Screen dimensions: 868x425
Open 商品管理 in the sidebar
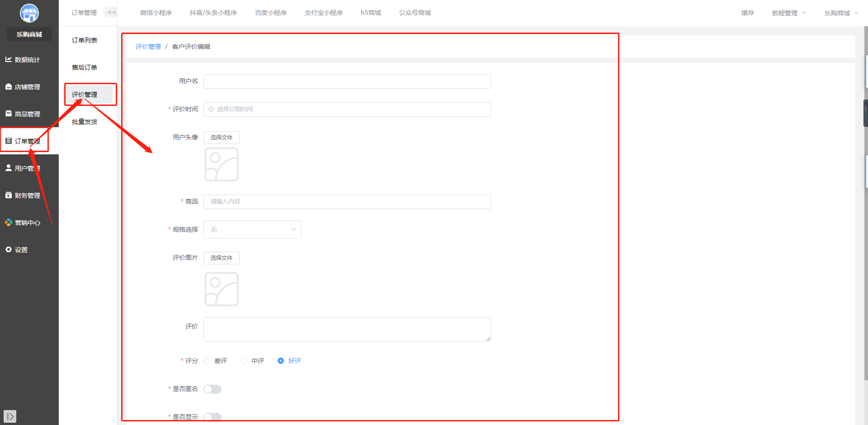point(23,114)
